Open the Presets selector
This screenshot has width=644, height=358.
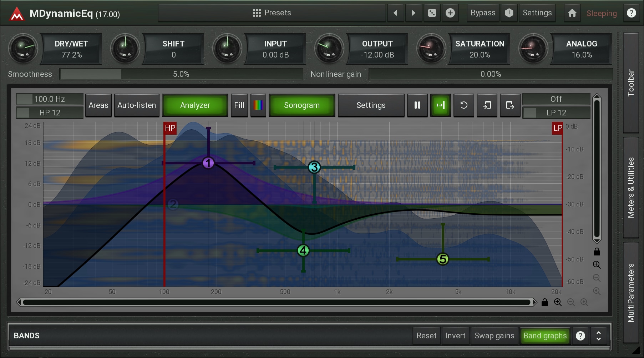[272, 13]
